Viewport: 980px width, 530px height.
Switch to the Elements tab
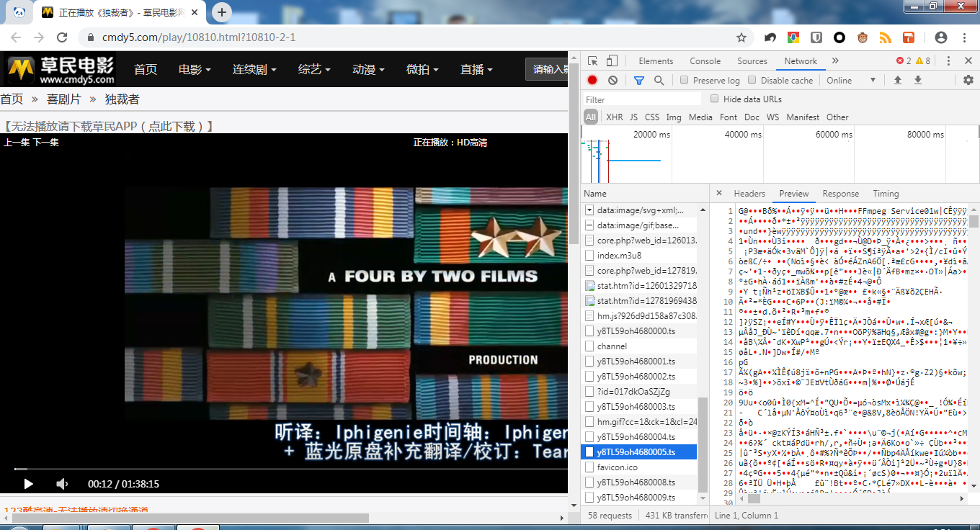[x=656, y=61]
